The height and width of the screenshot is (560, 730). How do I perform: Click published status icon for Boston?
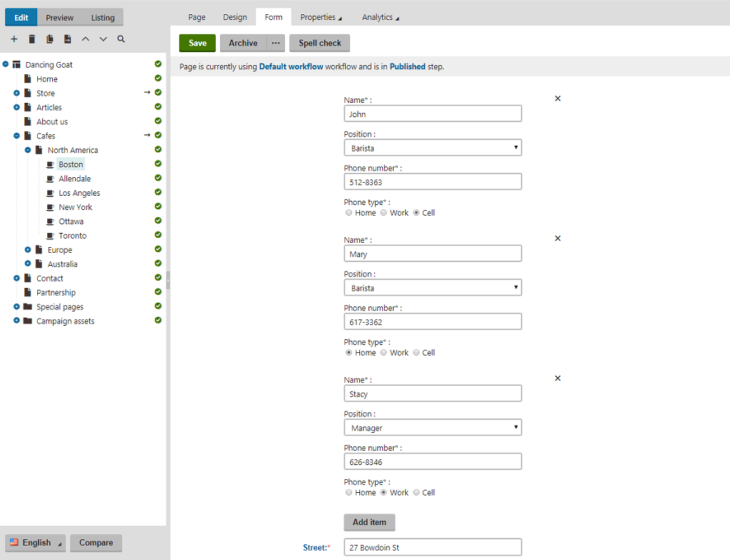[159, 164]
